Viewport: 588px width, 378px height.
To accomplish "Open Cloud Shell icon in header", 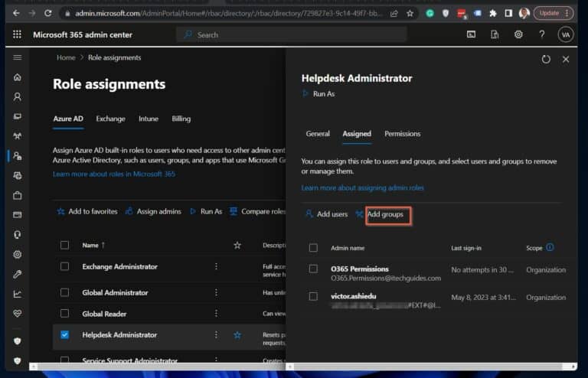I will 471,34.
